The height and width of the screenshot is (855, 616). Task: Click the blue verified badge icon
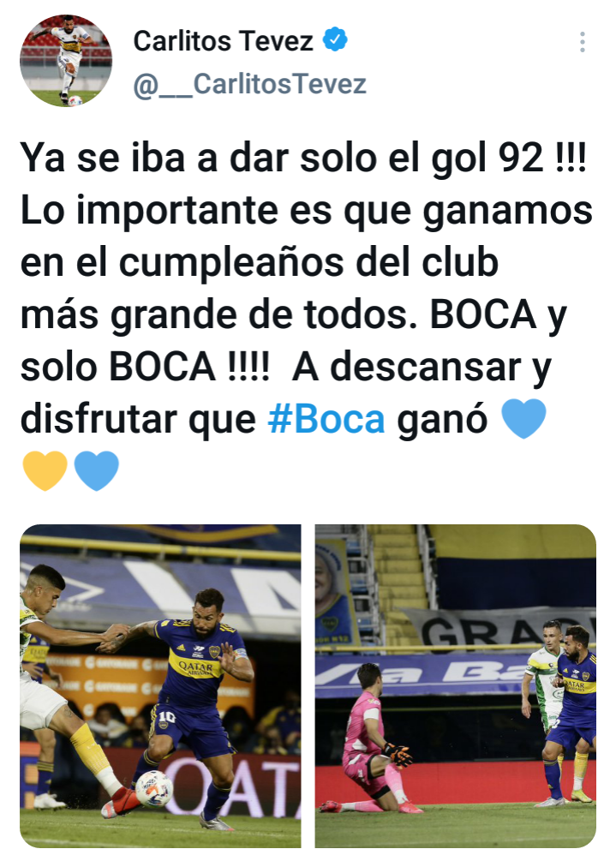pyautogui.click(x=335, y=39)
